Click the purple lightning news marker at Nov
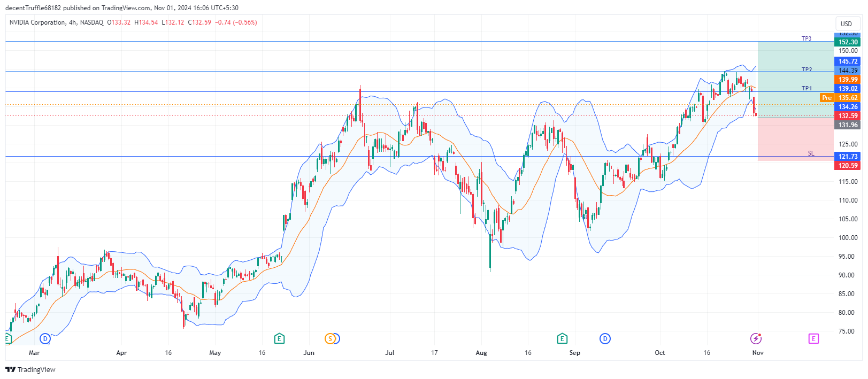Viewport: 868px width, 379px height. 756,338
